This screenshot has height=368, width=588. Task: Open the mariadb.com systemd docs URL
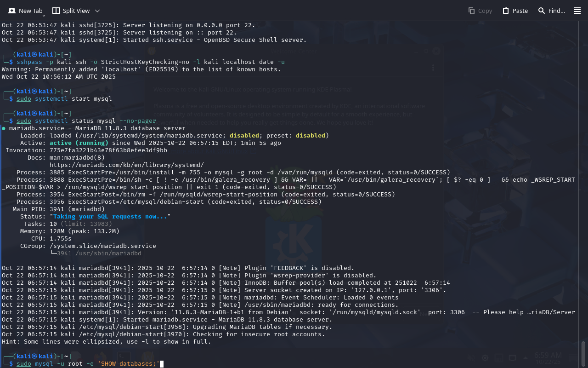coord(126,165)
